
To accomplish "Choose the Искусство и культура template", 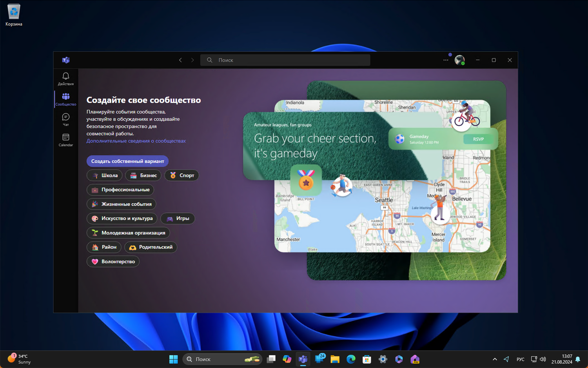I will point(122,219).
